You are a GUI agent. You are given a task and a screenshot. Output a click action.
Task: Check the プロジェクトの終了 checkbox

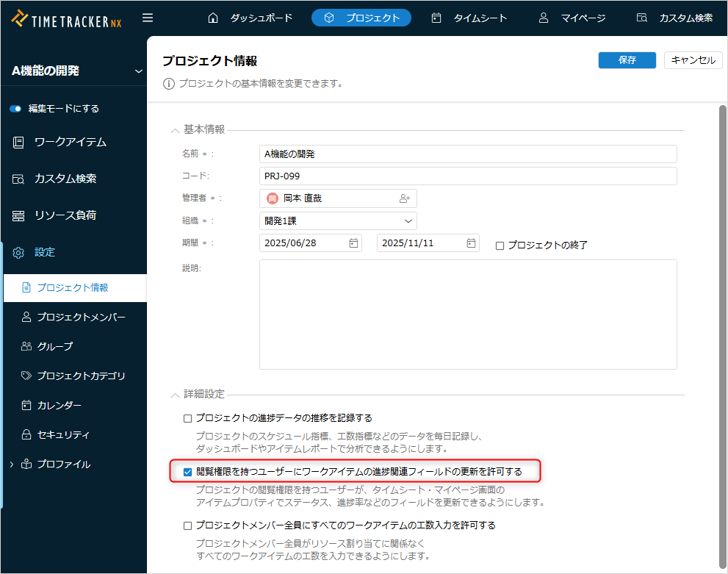[500, 245]
